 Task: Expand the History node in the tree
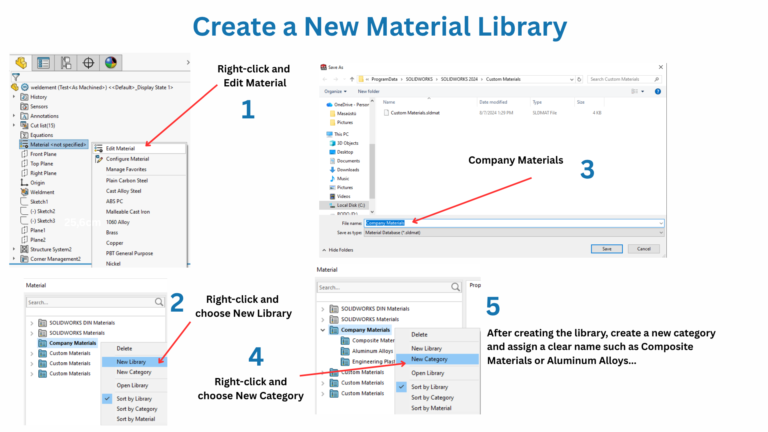pyautogui.click(x=14, y=97)
